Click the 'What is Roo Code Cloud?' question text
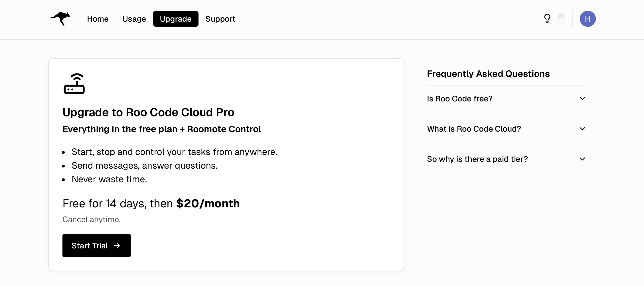The width and height of the screenshot is (644, 286). [474, 129]
